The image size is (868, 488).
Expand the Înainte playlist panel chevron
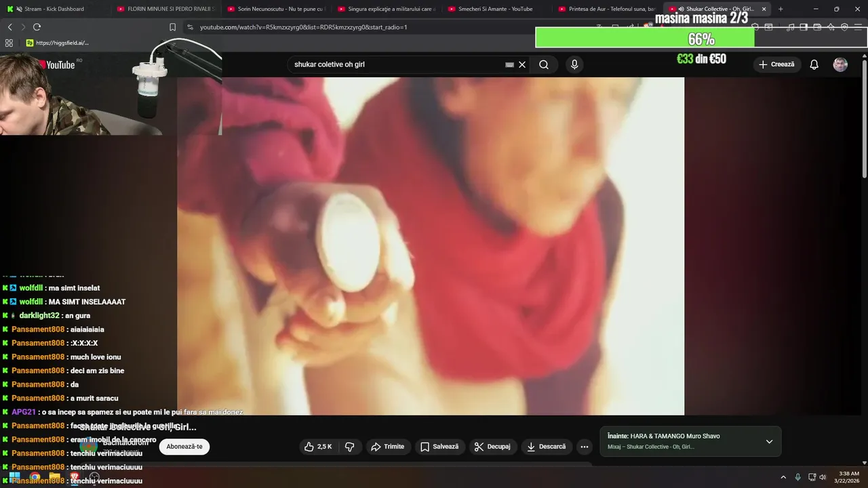pos(769,441)
